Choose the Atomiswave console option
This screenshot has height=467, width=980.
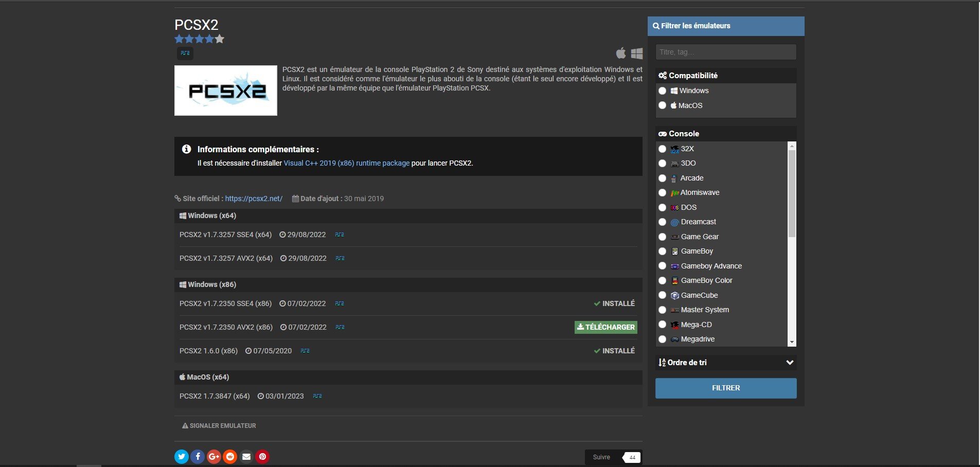(x=662, y=192)
